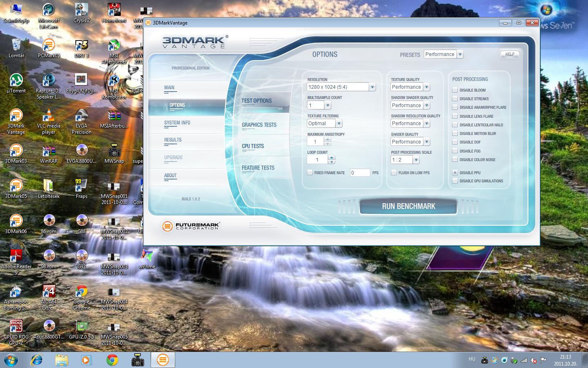Click the Help button
Viewport: 588px width, 368px height.
tap(510, 54)
